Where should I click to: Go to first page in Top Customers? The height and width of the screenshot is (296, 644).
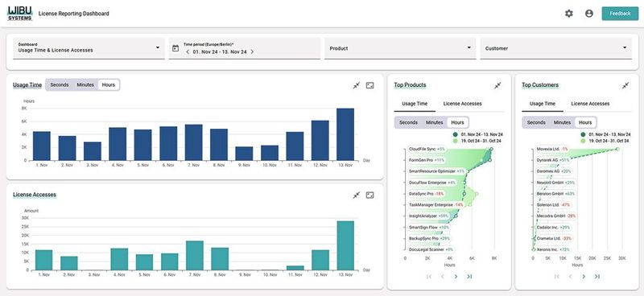point(557,277)
